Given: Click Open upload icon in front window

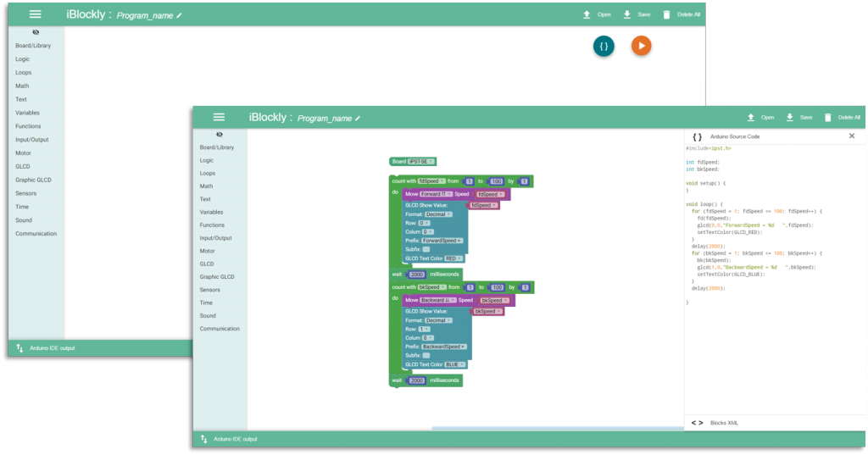Looking at the screenshot, I should pyautogui.click(x=751, y=117).
